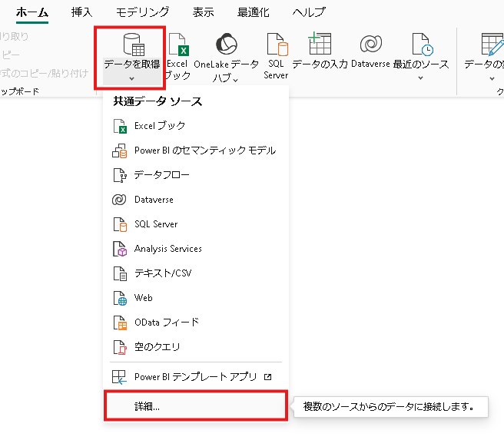Choose Dataverse from the dropdown list
Screen dimensions: 504x440
[195, 200]
